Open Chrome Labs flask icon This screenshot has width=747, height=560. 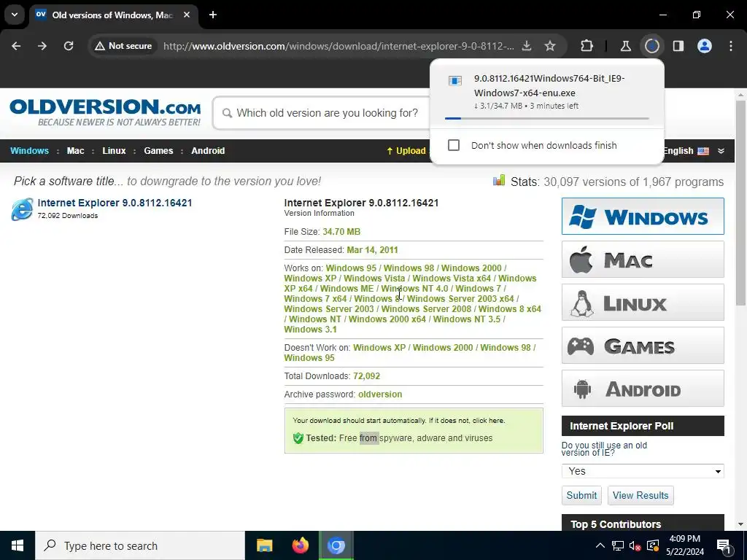point(625,46)
